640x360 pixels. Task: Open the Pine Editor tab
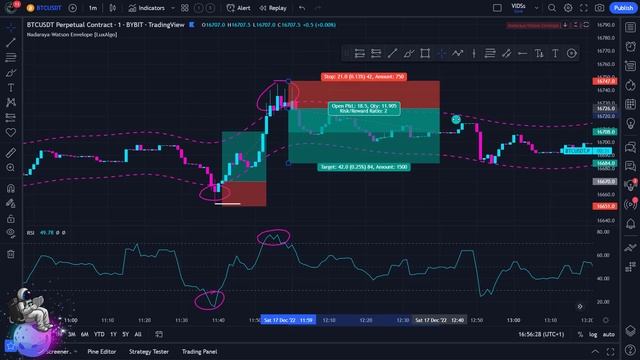click(102, 351)
